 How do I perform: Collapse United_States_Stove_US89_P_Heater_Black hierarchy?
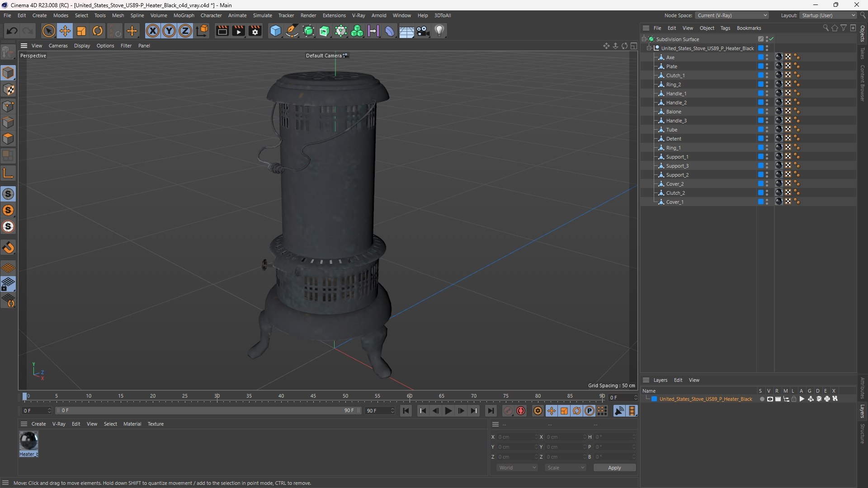click(x=649, y=48)
